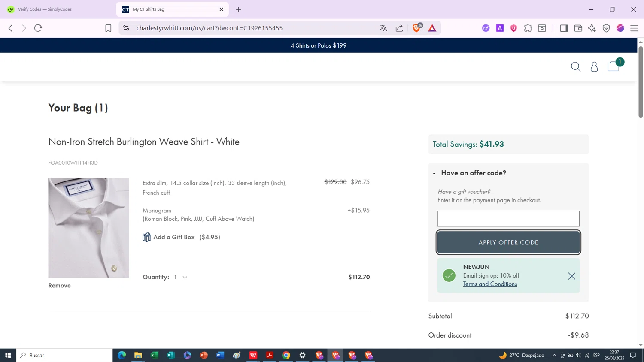Click the purple round extension icon
This screenshot has width=644, height=362.
[486, 28]
